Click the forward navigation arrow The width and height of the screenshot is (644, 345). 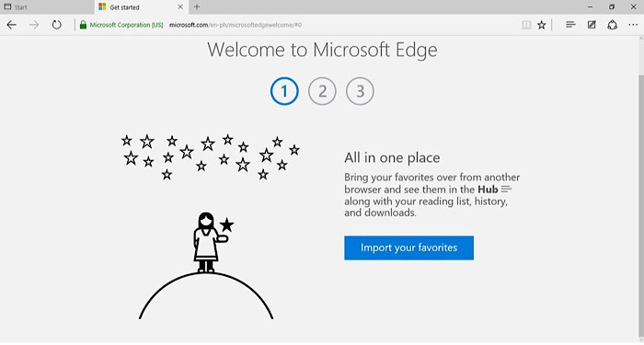coord(34,25)
